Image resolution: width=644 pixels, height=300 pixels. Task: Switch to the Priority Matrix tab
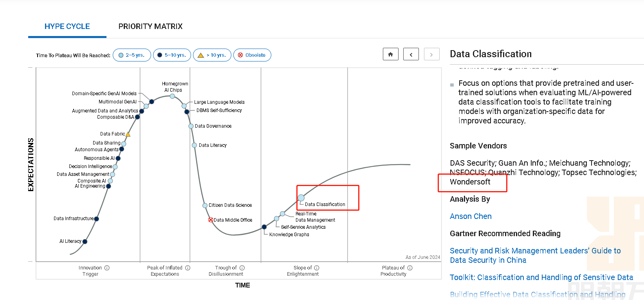[x=150, y=26]
